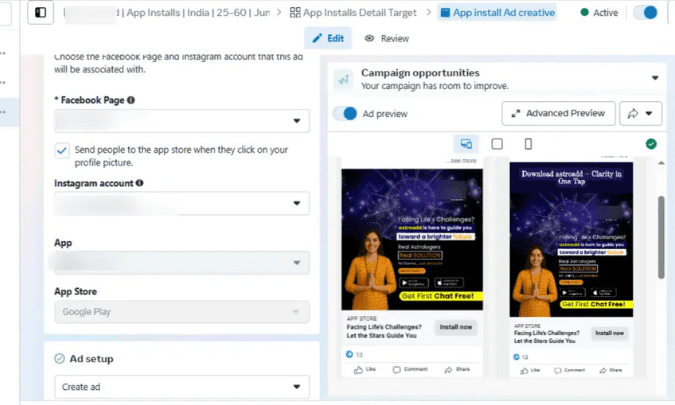Click the green checkmark status icon
Viewport: 675px width, 405px height.
[x=651, y=144]
